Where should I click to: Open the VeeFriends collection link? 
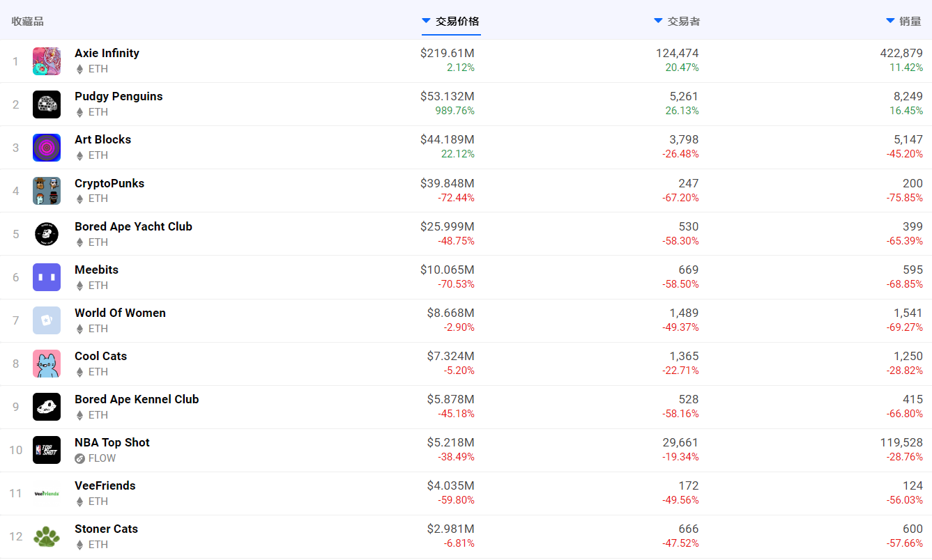coord(105,485)
